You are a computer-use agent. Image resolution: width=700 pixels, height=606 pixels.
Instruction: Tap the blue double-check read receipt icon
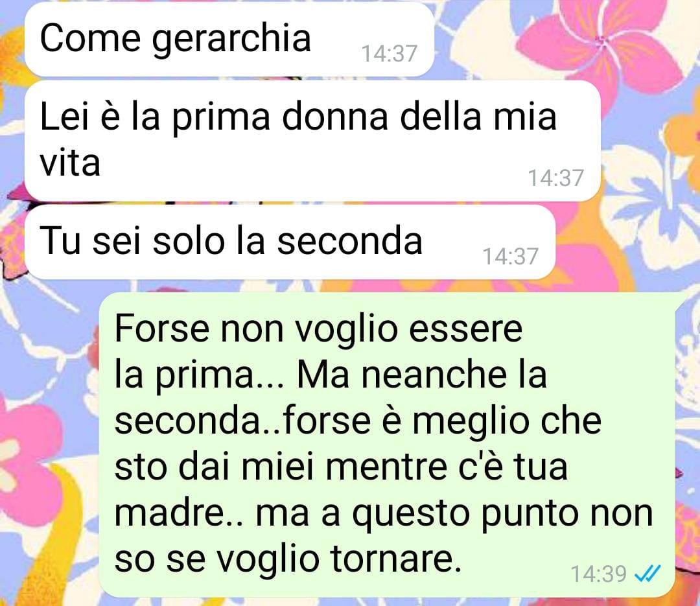pyautogui.click(x=647, y=574)
